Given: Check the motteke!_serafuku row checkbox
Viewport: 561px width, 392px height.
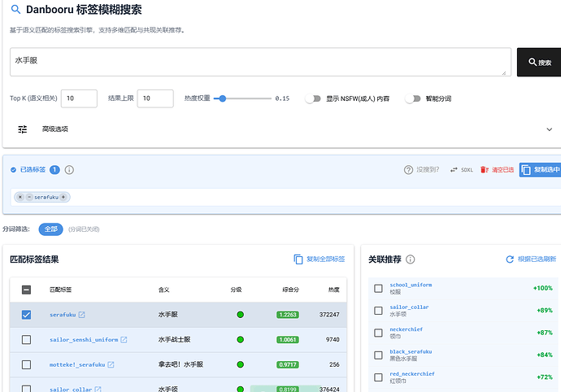Looking at the screenshot, I should coord(27,365).
